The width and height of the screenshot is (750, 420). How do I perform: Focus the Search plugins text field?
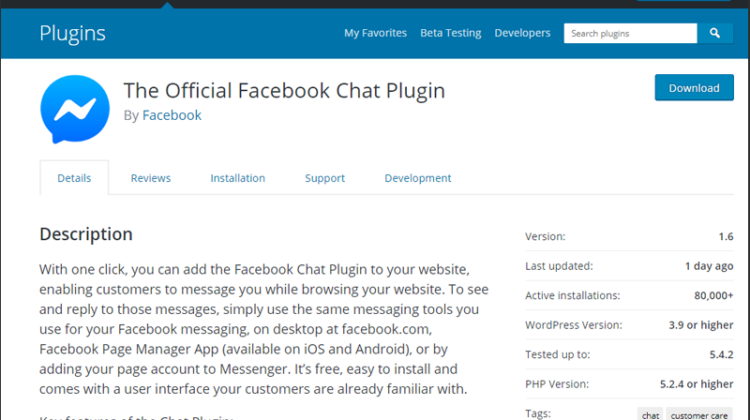[630, 33]
